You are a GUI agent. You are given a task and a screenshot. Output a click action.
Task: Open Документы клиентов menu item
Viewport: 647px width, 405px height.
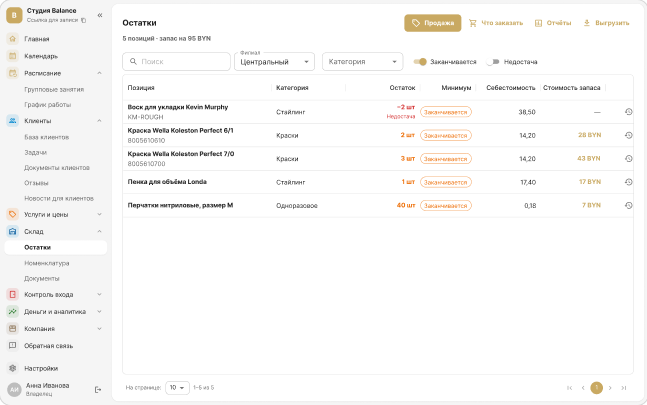click(x=56, y=168)
